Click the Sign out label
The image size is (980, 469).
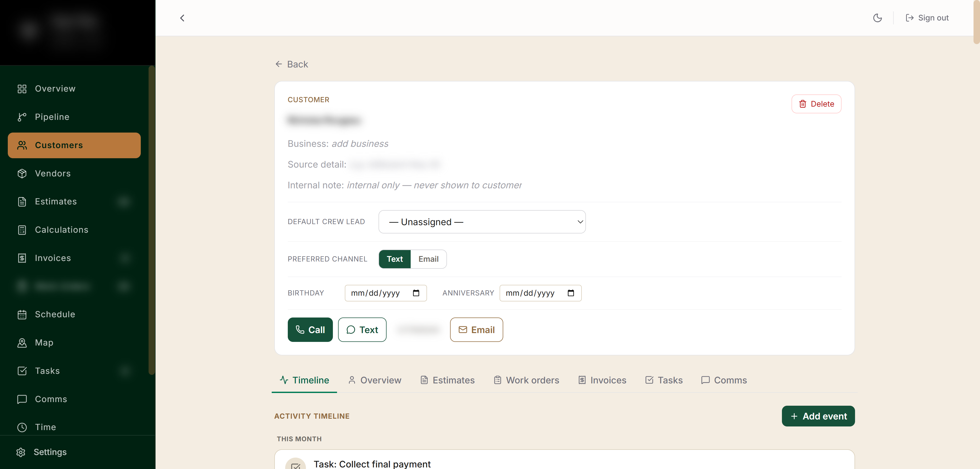tap(933, 18)
